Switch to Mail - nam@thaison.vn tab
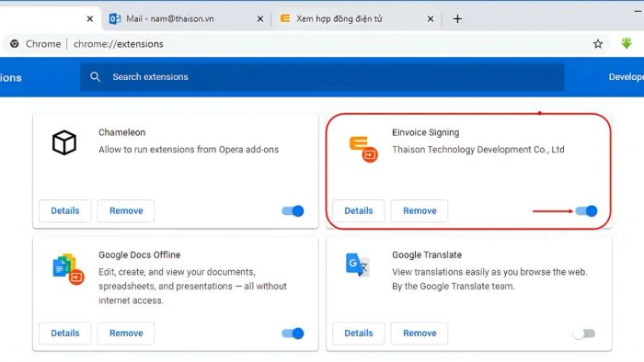The image size is (644, 362). 187,19
